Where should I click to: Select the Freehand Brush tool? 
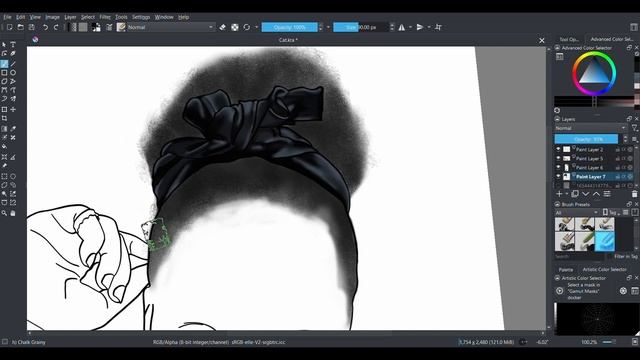point(4,64)
